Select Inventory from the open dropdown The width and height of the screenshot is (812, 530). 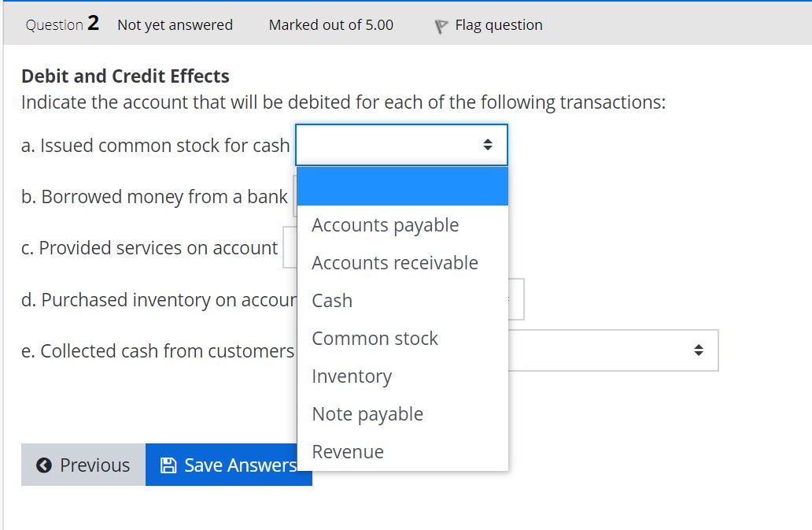(x=352, y=376)
